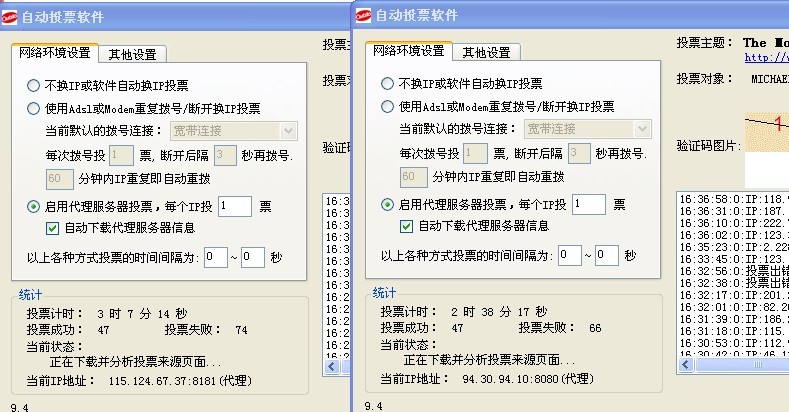Select 启用代理服务器投票 radio in right window
The image size is (789, 412).
coord(387,204)
